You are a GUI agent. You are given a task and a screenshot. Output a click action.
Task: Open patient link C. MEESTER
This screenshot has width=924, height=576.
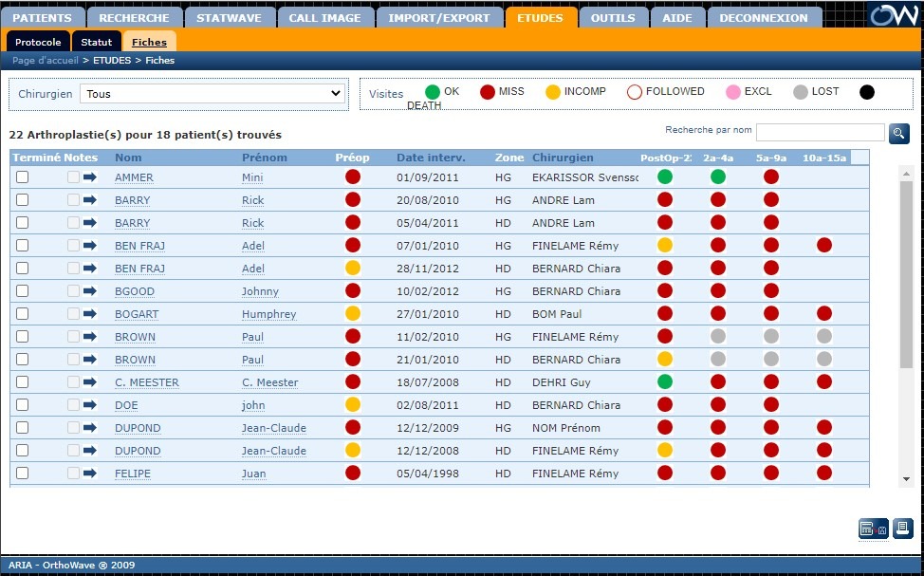(147, 382)
